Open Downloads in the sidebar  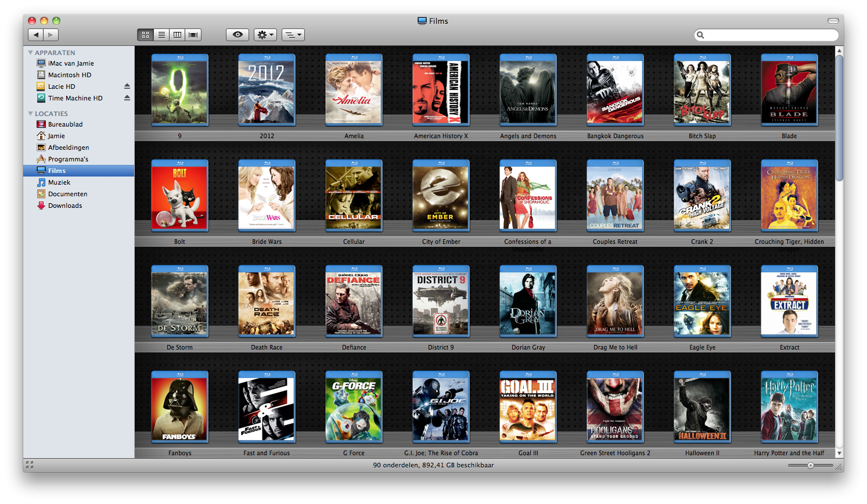click(78, 206)
